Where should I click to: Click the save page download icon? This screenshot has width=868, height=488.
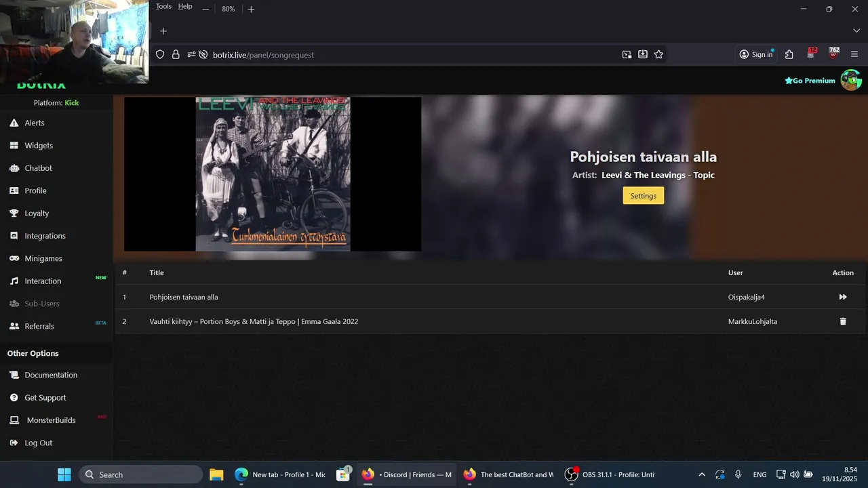tap(642, 54)
